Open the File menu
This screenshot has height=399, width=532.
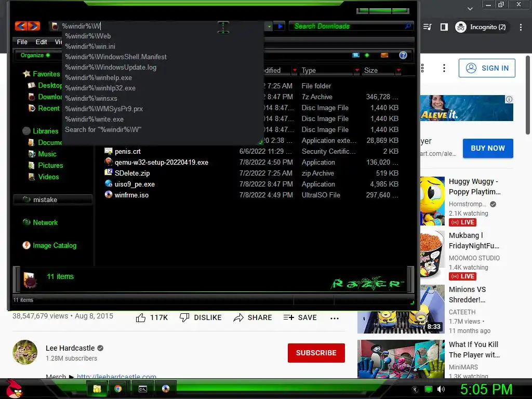click(22, 42)
